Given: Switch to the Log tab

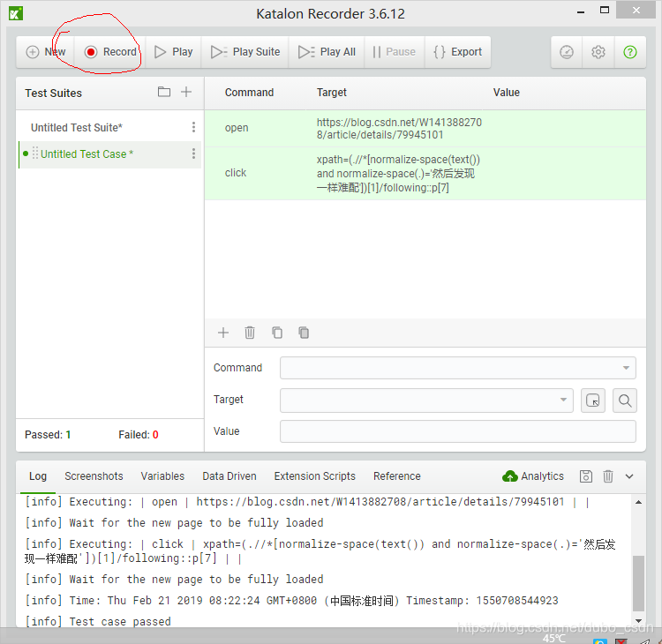Looking at the screenshot, I should pyautogui.click(x=38, y=476).
